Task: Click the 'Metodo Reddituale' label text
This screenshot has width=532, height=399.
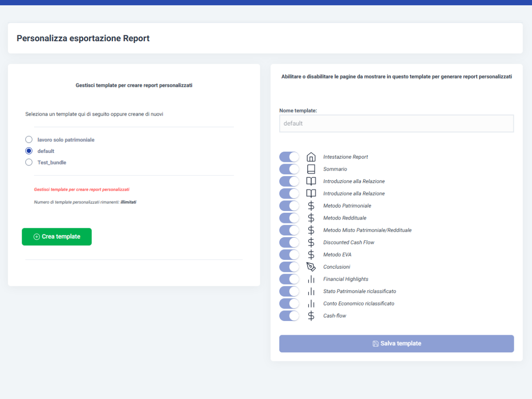Action: tap(345, 218)
